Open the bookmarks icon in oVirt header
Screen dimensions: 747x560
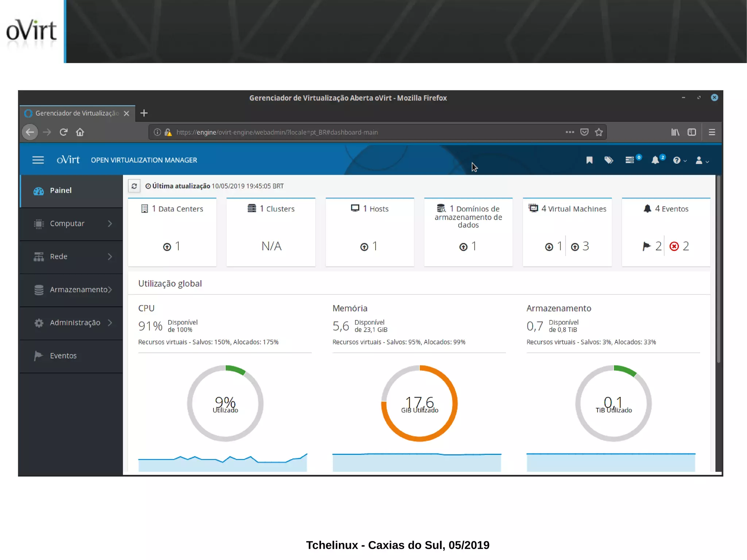coord(589,160)
